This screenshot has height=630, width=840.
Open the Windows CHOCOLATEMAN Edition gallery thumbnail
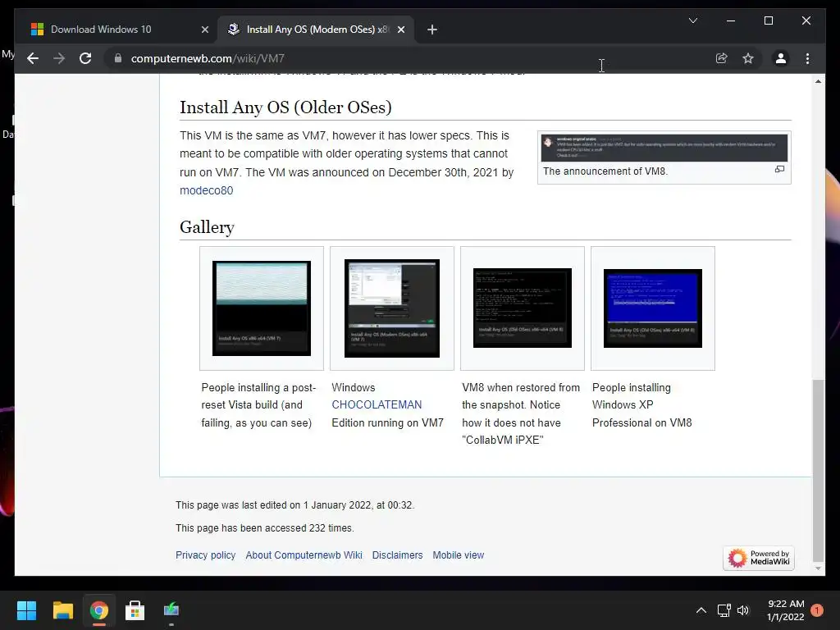391,308
